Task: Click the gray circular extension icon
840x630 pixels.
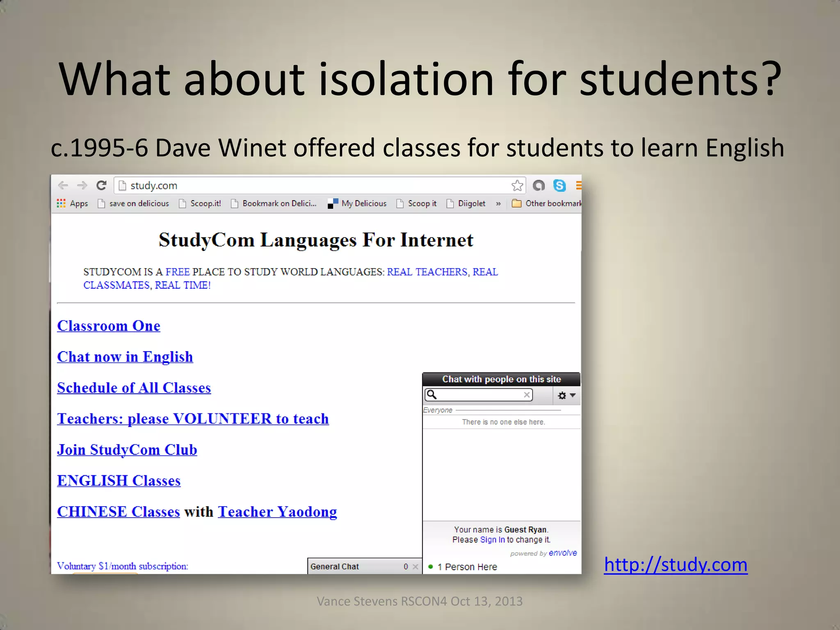Action: [539, 185]
